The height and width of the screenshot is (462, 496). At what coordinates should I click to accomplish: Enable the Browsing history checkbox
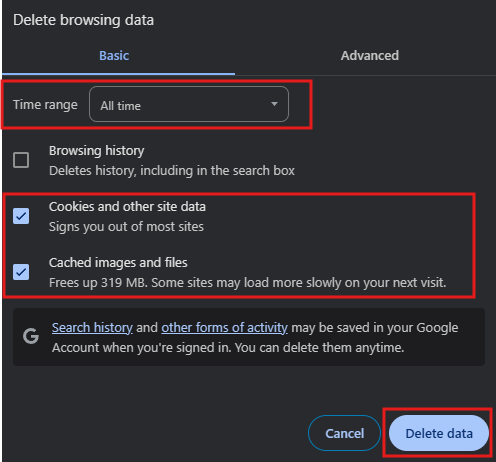[x=21, y=160]
